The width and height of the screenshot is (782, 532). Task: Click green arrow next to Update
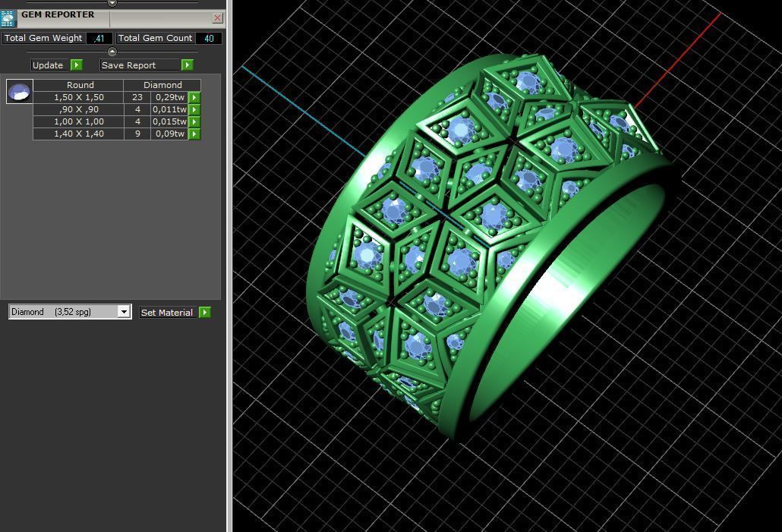coord(77,65)
